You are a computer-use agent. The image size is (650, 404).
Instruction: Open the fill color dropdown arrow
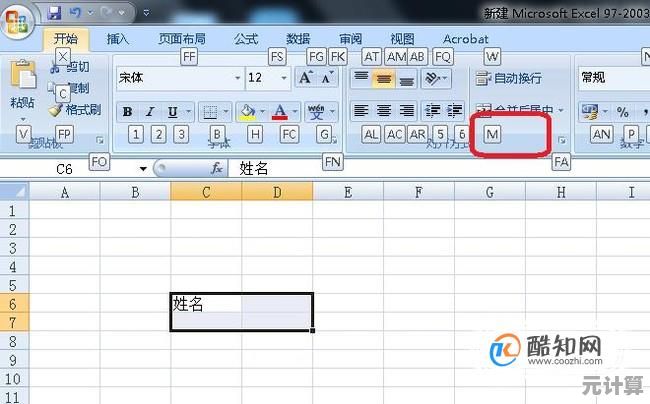coord(262,111)
